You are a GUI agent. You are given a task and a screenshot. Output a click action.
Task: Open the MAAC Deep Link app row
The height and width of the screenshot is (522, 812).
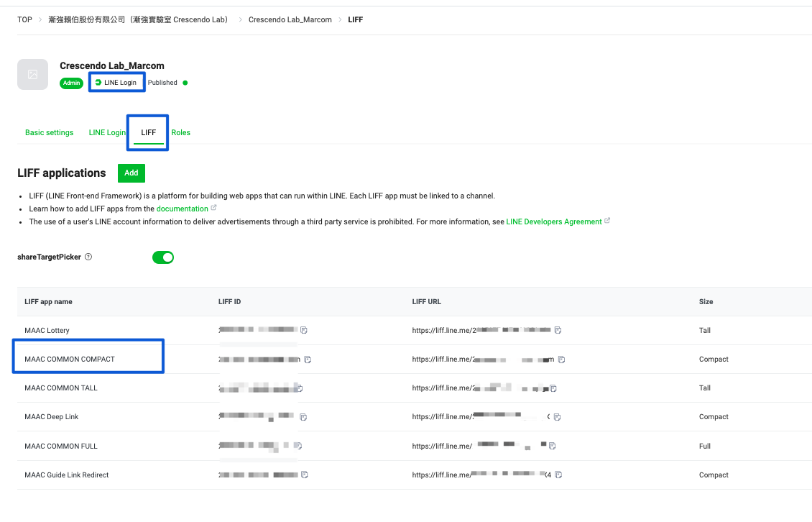52,417
